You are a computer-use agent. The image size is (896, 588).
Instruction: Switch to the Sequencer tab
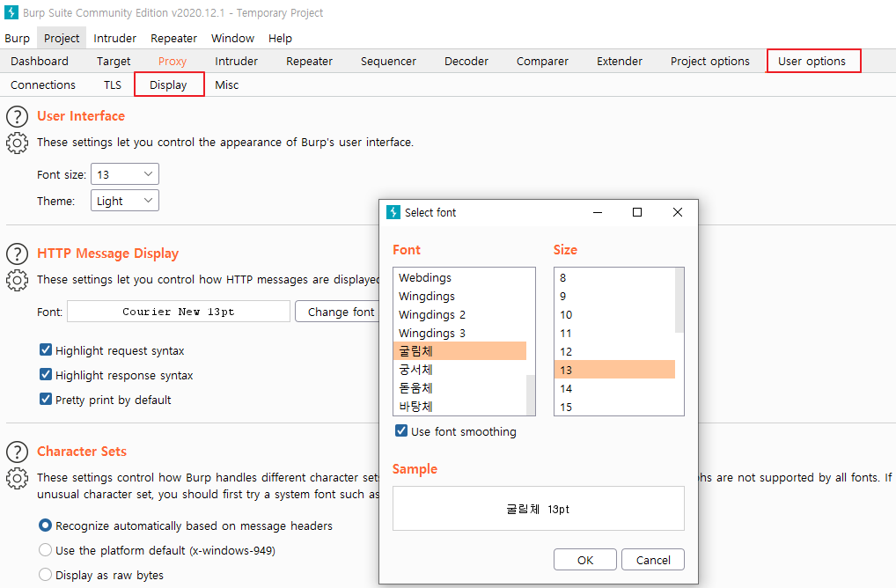click(x=388, y=61)
